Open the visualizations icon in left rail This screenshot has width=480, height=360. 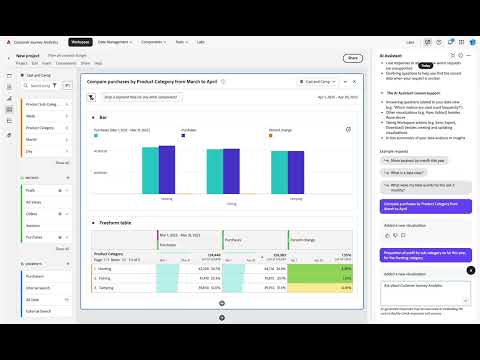(x=9, y=98)
